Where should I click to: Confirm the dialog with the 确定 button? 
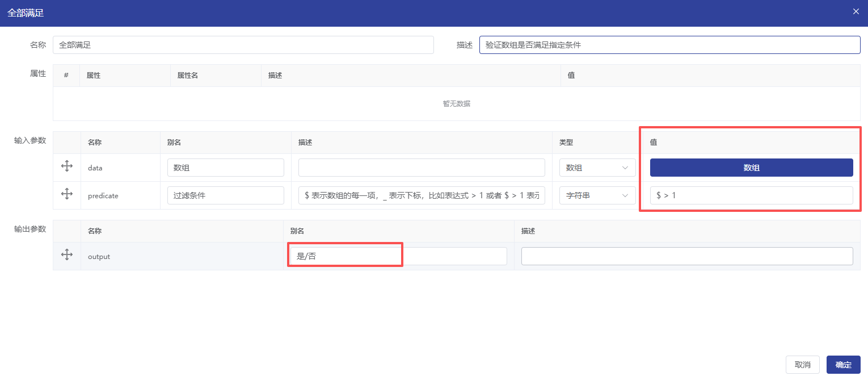click(x=843, y=365)
